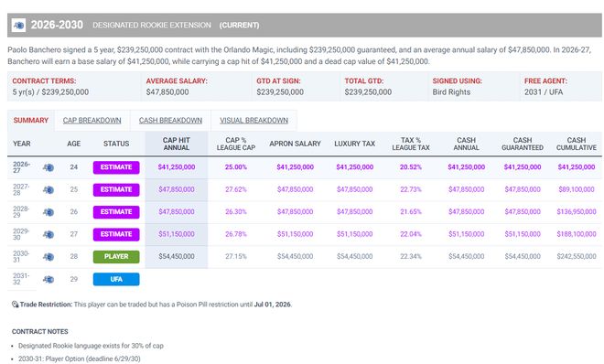604x364 pixels.
Task: Click the ESTIMATE status badge for 2029-30
Action: click(x=116, y=234)
